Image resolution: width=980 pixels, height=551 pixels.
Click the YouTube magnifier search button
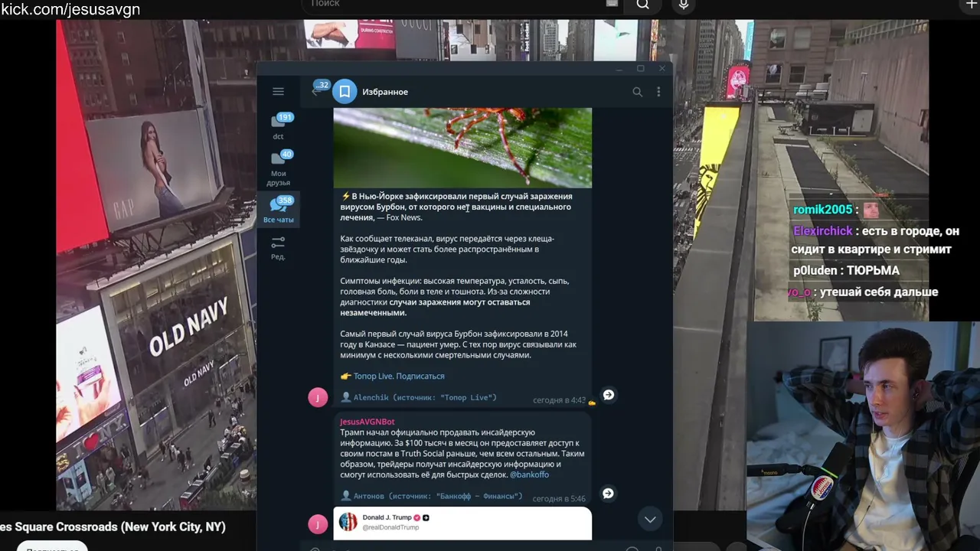643,5
